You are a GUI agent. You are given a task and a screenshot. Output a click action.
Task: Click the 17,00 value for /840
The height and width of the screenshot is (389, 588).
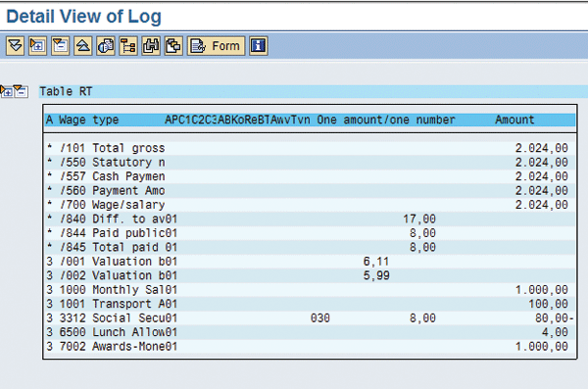(419, 219)
